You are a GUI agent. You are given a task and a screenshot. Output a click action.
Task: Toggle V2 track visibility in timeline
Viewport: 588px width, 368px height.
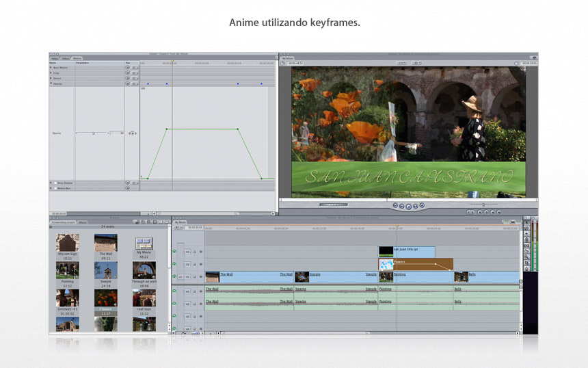point(174,264)
